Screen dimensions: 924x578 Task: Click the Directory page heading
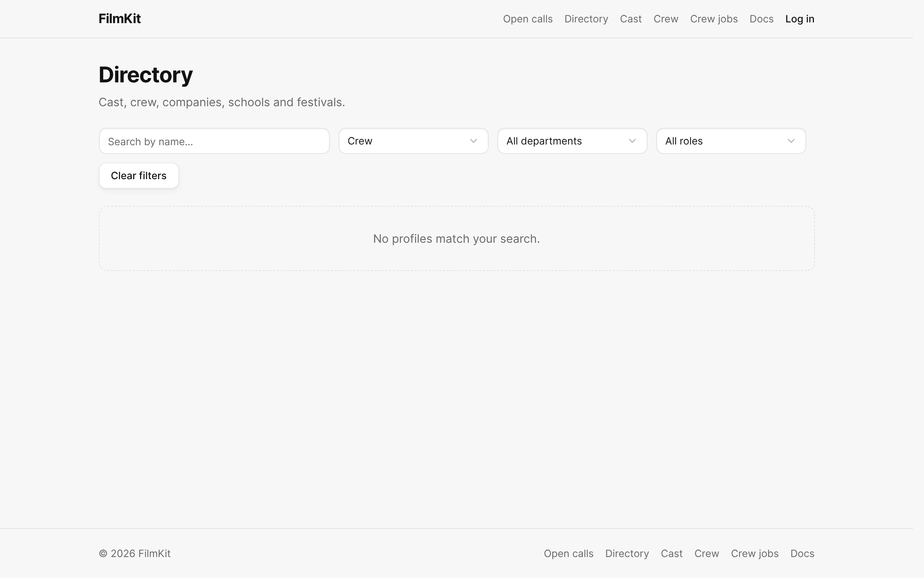(x=145, y=74)
